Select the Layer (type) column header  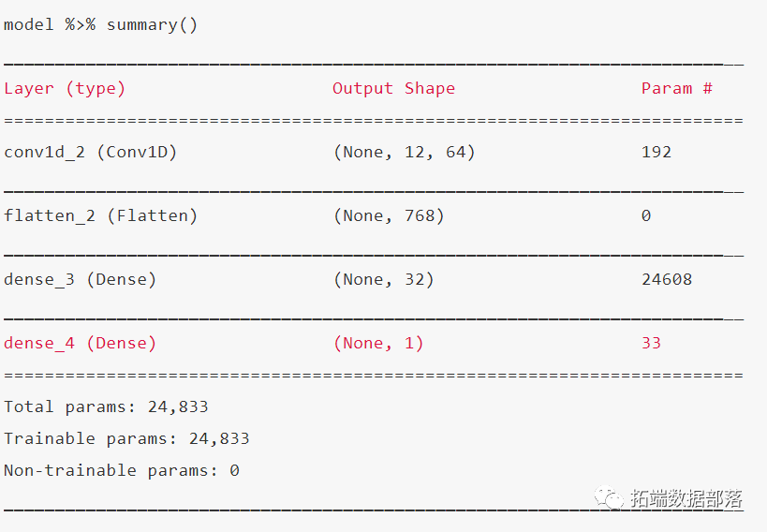pyautogui.click(x=65, y=89)
